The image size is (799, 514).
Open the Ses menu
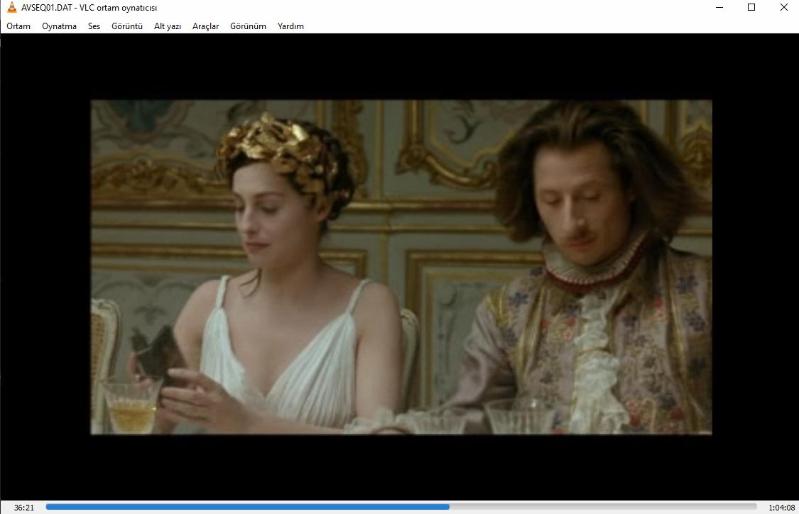tap(94, 26)
